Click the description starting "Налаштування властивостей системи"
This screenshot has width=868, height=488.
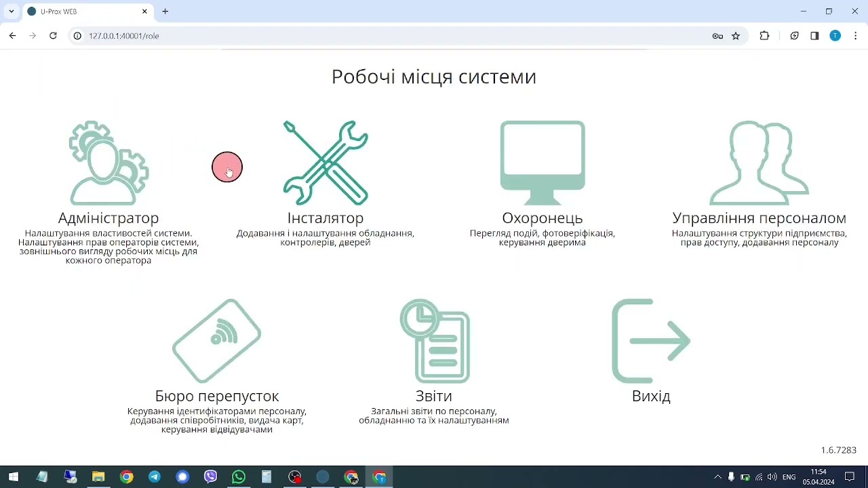click(108, 247)
